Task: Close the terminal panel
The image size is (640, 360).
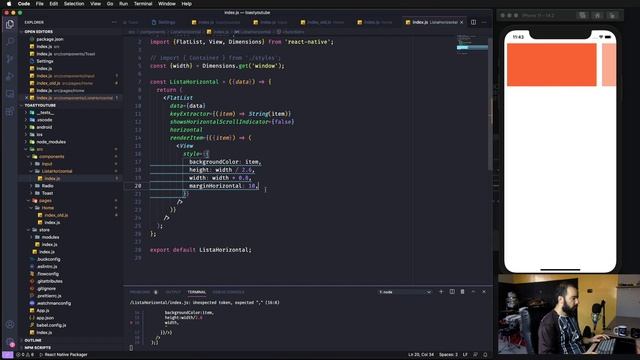Action: 484,292
